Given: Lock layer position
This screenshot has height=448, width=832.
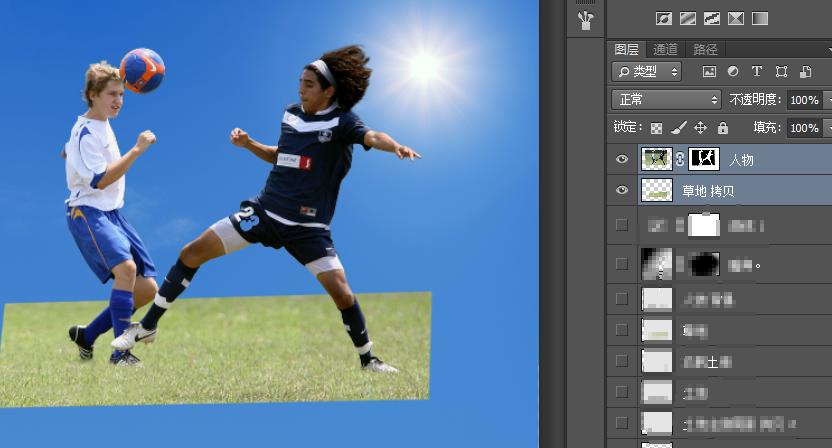Looking at the screenshot, I should 700,127.
